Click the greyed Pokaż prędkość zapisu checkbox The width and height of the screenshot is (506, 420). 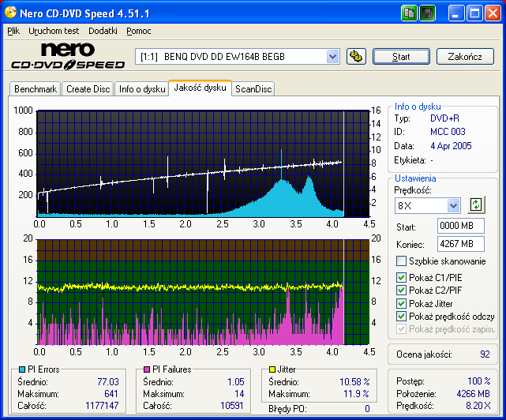tap(401, 329)
